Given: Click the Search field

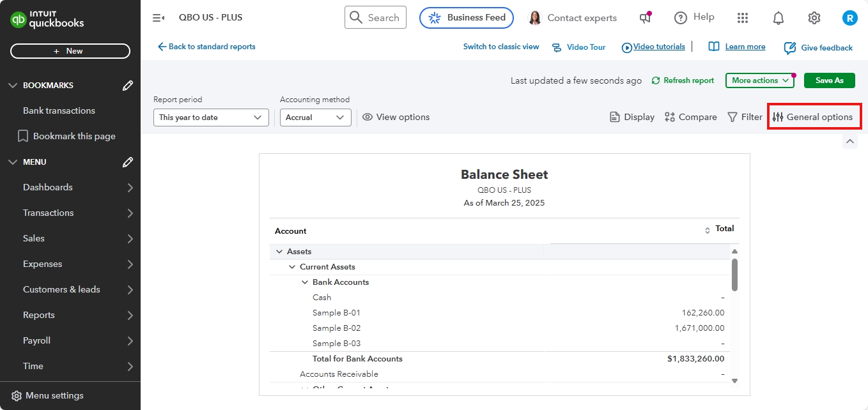Looking at the screenshot, I should pos(376,18).
